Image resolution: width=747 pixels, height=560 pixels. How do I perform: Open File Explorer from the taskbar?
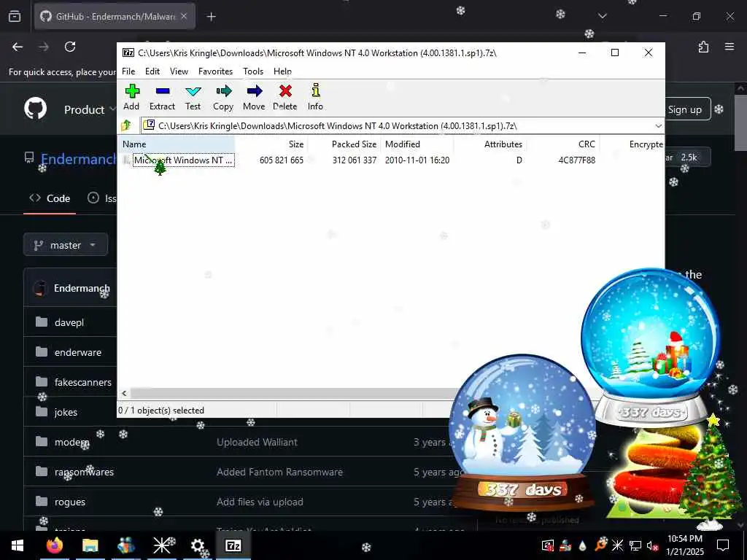(90, 545)
